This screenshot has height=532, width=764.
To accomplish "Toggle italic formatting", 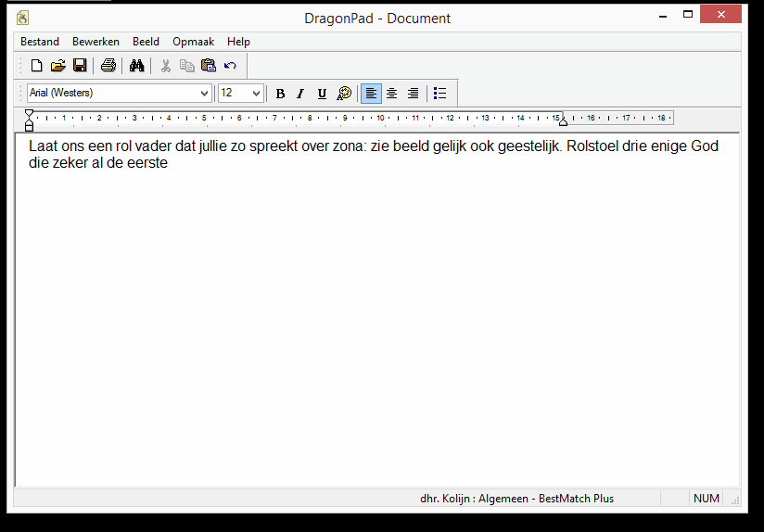I will (300, 94).
